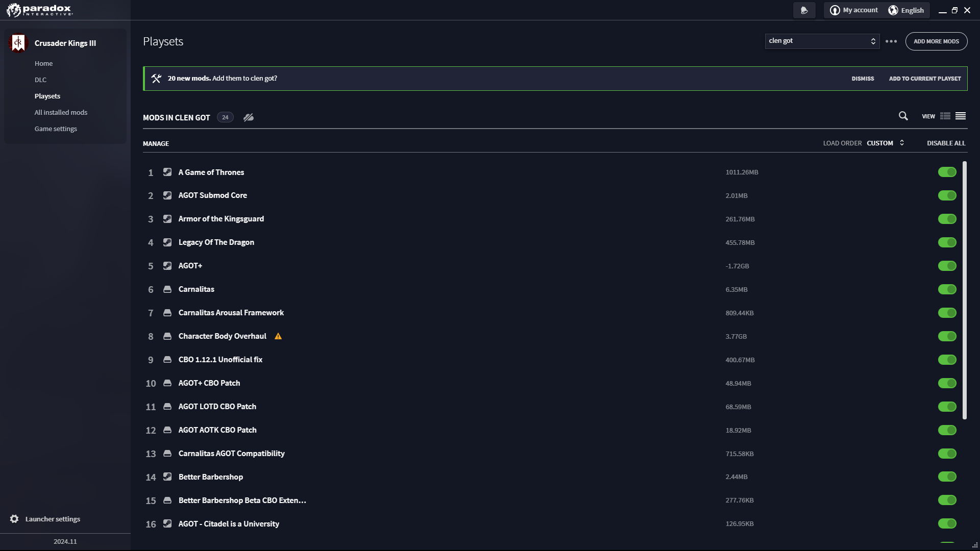Image resolution: width=980 pixels, height=551 pixels.
Task: Click the Launcher settings gear icon
Action: [x=14, y=519]
